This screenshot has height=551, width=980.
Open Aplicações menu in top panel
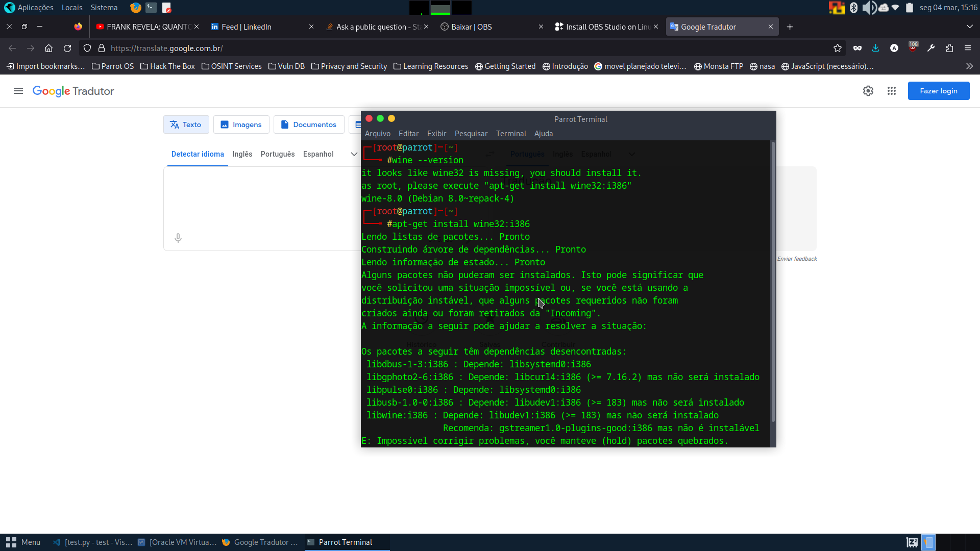[30, 8]
